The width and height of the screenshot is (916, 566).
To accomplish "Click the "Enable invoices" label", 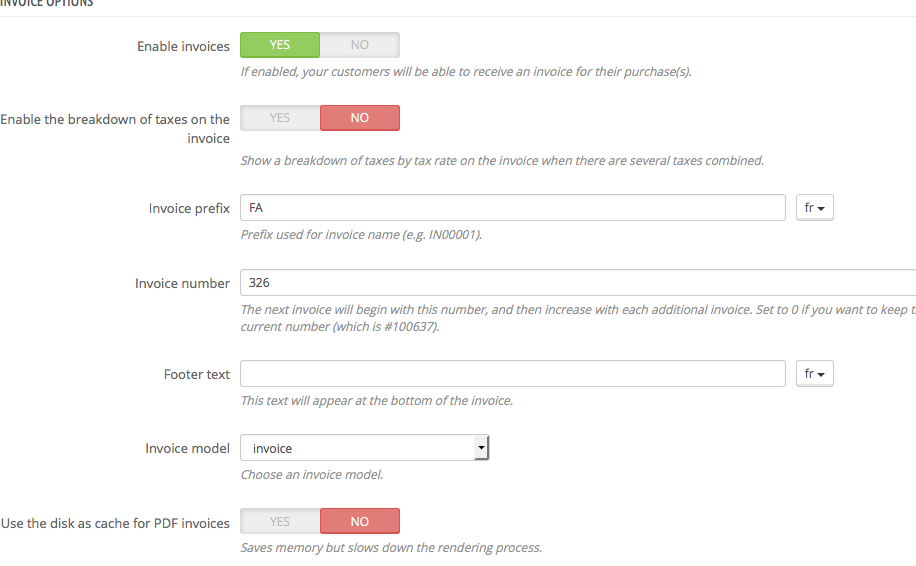I will (x=183, y=46).
